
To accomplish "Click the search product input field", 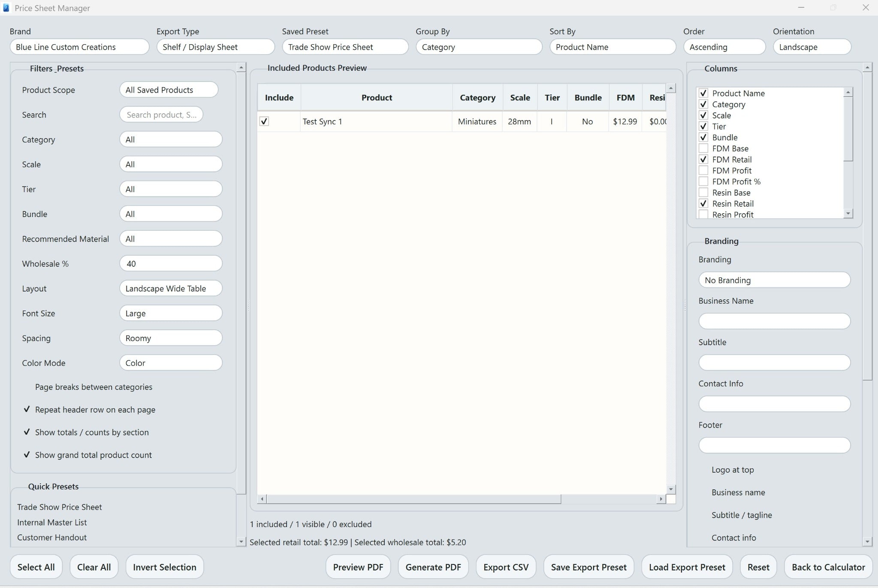I will 161,114.
